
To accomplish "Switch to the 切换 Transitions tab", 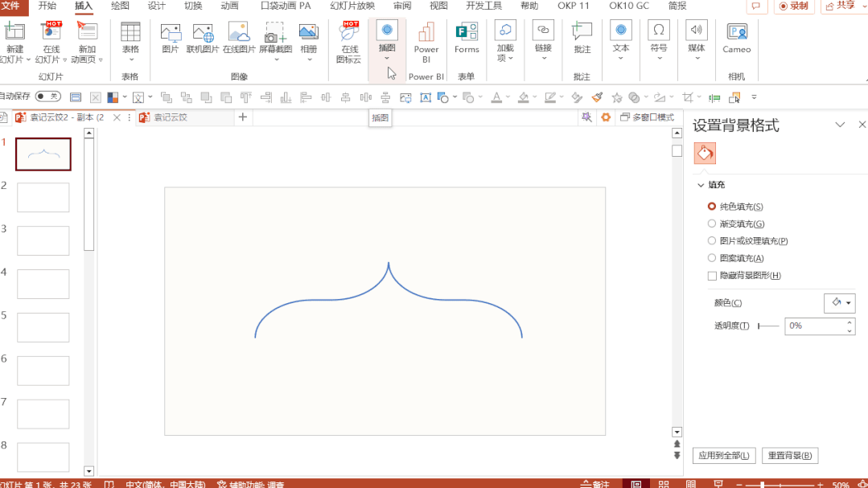I will coord(193,6).
